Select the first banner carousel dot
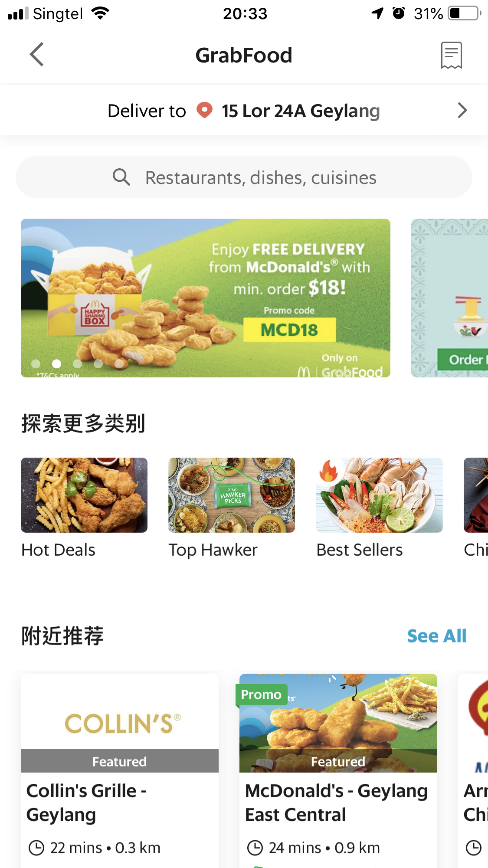The image size is (488, 868). click(36, 364)
